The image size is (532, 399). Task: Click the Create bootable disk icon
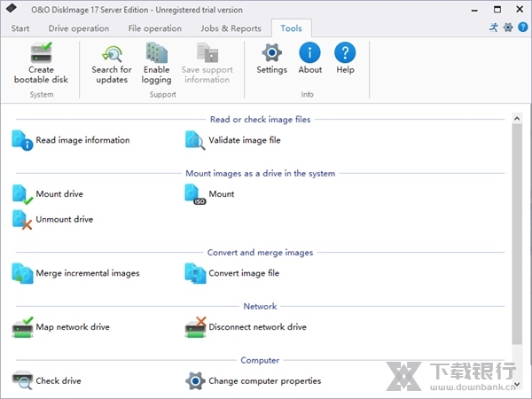click(x=41, y=54)
